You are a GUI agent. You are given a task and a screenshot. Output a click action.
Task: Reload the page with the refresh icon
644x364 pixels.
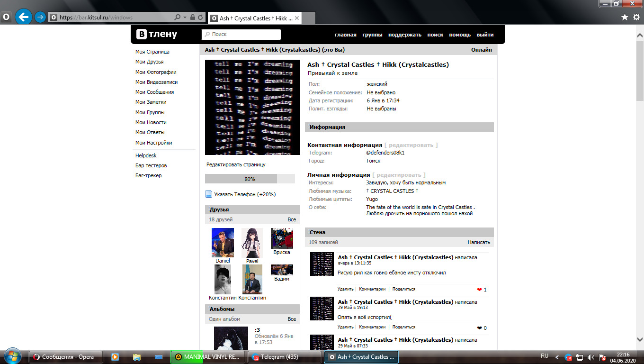200,18
